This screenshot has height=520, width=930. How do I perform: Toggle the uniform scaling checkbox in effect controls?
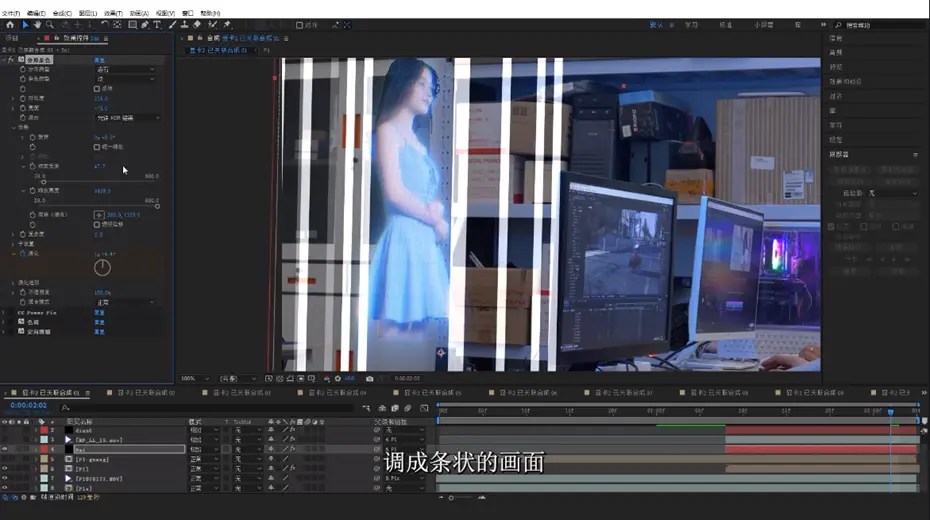[97, 147]
